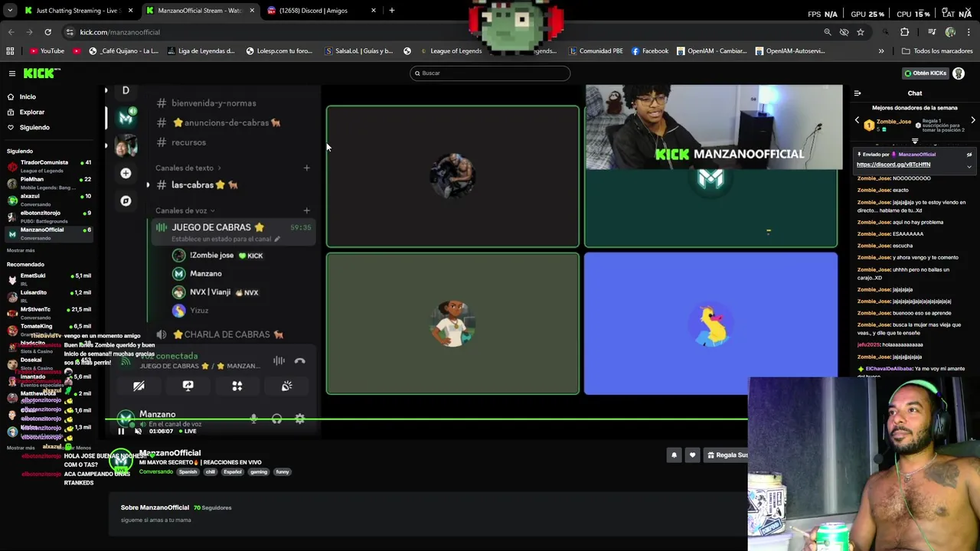980x551 pixels.
Task: Click the Spanish tag
Action: coord(188,472)
